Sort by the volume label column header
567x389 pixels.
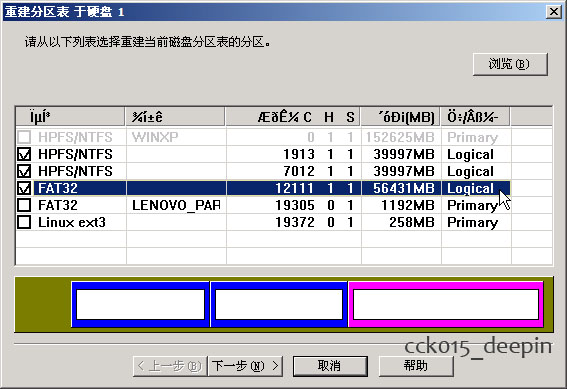tap(175, 117)
